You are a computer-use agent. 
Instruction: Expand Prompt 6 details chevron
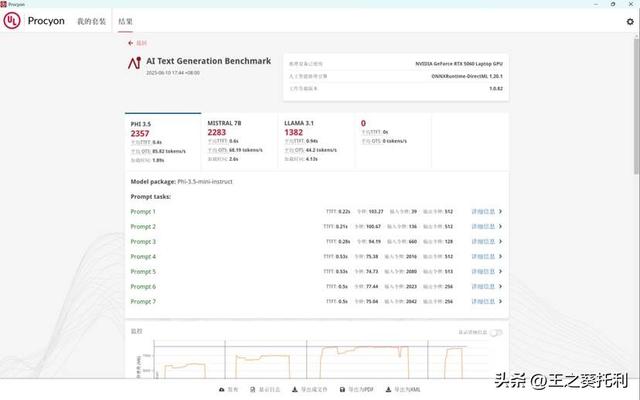[x=500, y=287]
